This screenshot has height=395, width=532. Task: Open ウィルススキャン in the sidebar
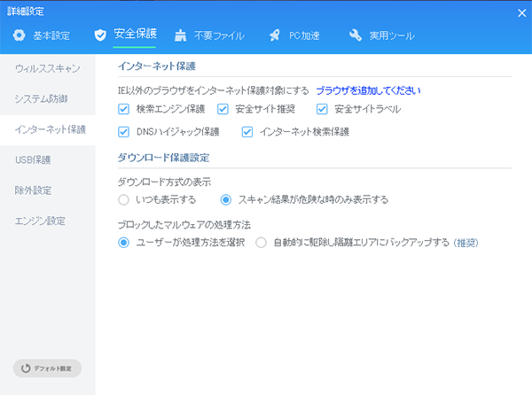coord(48,68)
